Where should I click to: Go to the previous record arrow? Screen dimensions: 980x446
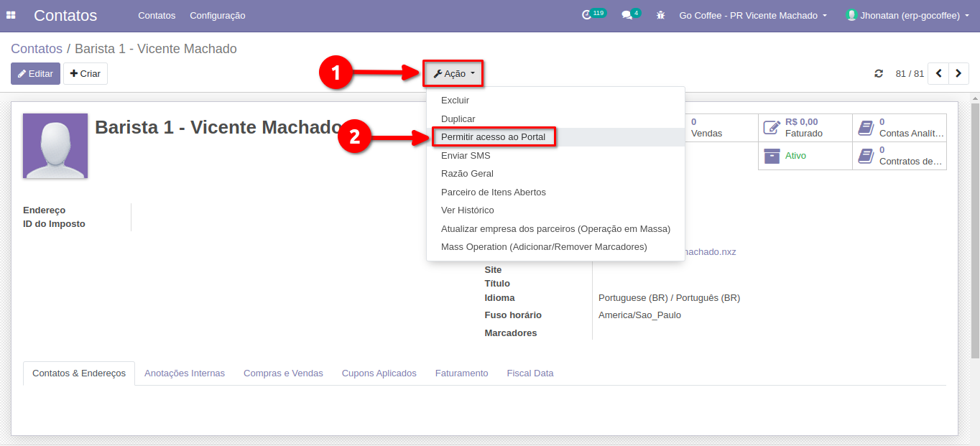pyautogui.click(x=938, y=73)
